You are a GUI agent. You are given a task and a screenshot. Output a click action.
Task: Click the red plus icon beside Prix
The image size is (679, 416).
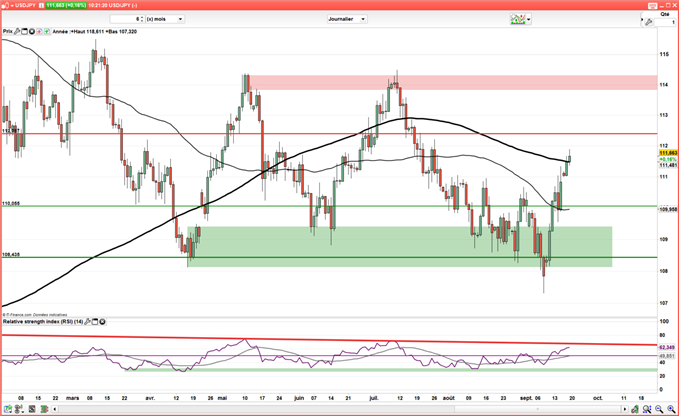[39, 32]
